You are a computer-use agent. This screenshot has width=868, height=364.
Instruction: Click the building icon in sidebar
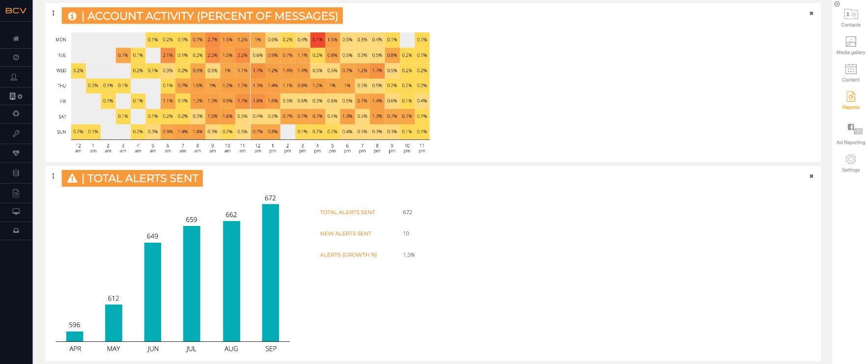[12, 96]
